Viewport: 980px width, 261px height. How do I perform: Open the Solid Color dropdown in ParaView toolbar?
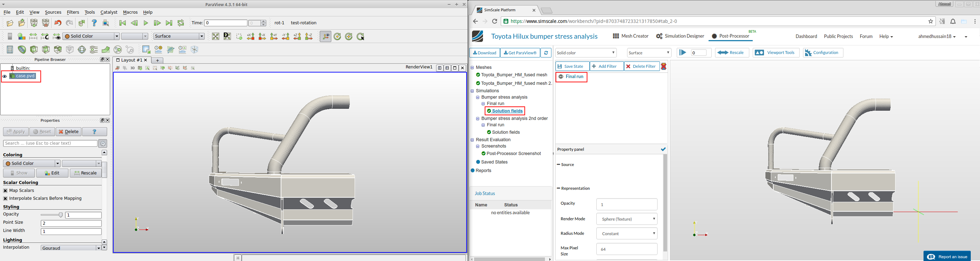(x=91, y=37)
